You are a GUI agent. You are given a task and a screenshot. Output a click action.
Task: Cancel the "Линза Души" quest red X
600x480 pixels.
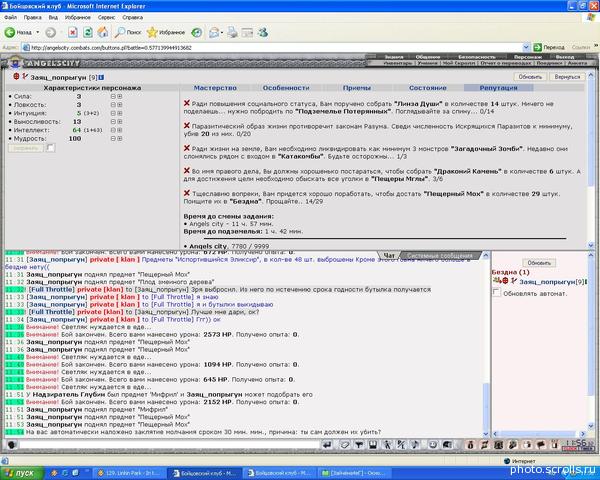coord(187,103)
